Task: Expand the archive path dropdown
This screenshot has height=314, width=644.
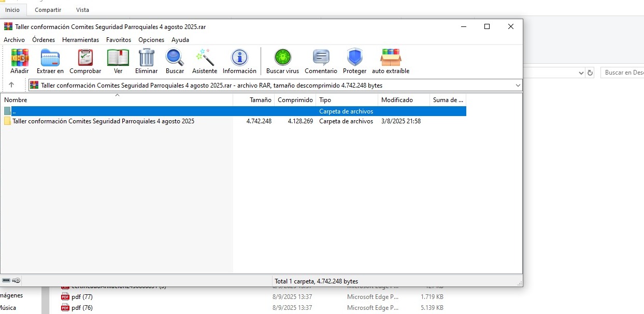Action: [x=518, y=85]
